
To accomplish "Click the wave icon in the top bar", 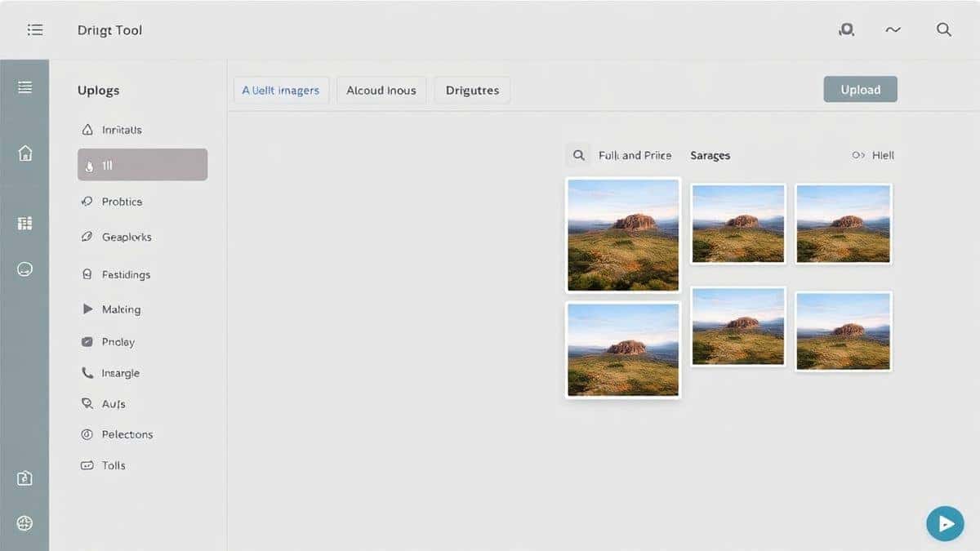I will (x=893, y=29).
